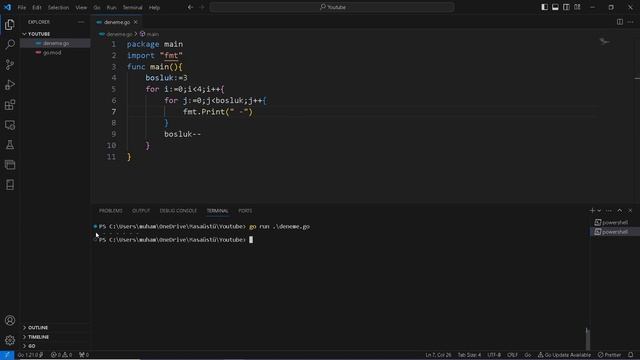Image resolution: width=640 pixels, height=360 pixels.
Task: Click the Youtube command center search box
Action: tap(332, 7)
